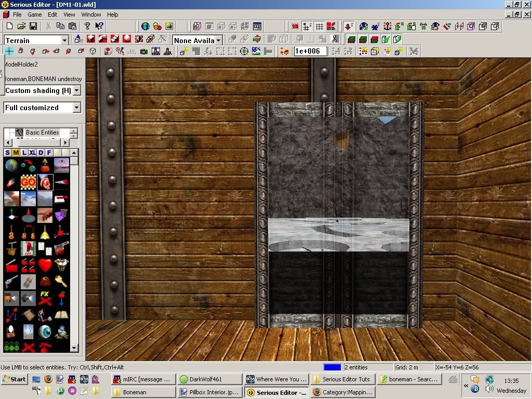532x399 pixels.
Task: Open file with the folder icon
Action: tap(21, 26)
